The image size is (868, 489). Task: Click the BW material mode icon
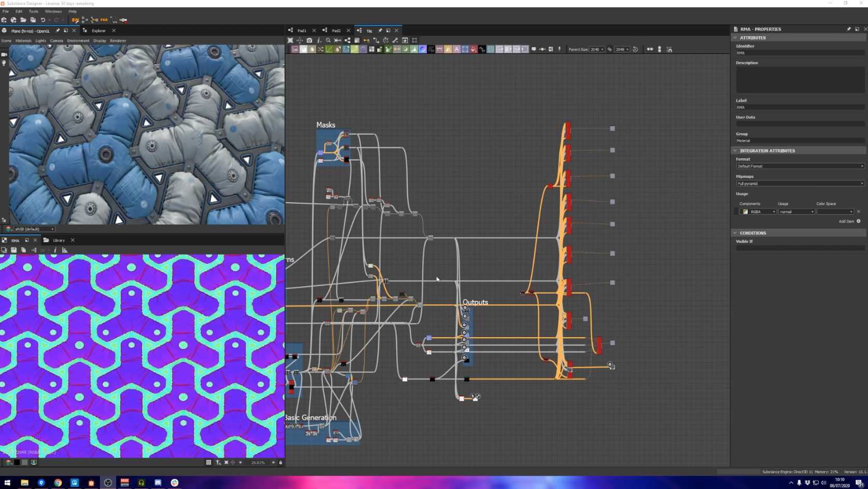coord(75,20)
